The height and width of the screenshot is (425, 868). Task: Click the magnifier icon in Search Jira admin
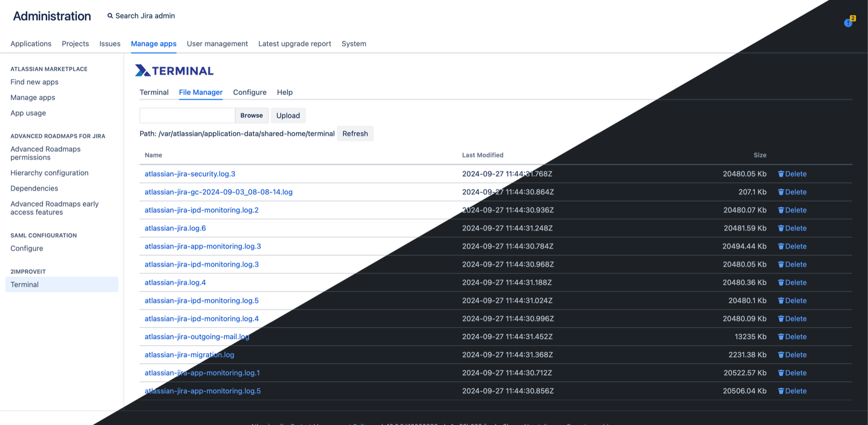110,16
